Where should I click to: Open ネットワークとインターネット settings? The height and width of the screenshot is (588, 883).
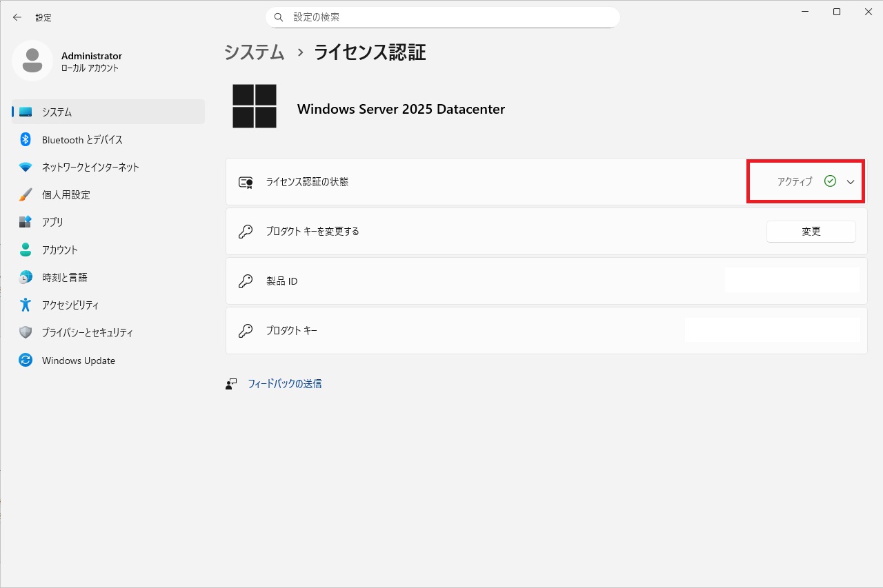[108, 167]
